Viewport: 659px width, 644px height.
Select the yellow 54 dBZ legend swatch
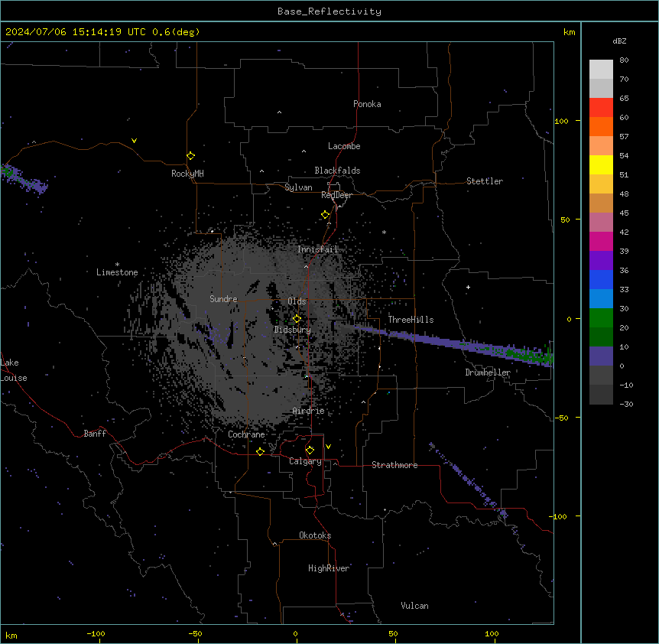[x=601, y=164]
